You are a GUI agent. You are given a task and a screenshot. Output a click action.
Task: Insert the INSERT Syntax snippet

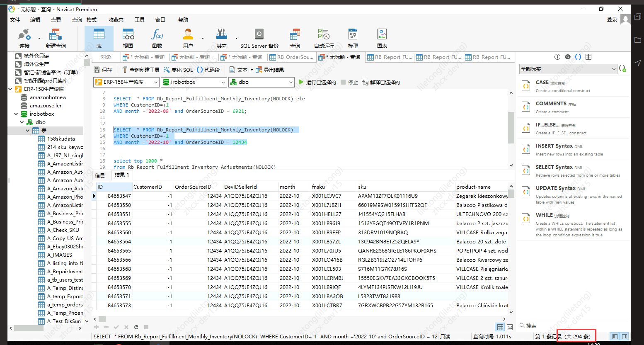(573, 150)
